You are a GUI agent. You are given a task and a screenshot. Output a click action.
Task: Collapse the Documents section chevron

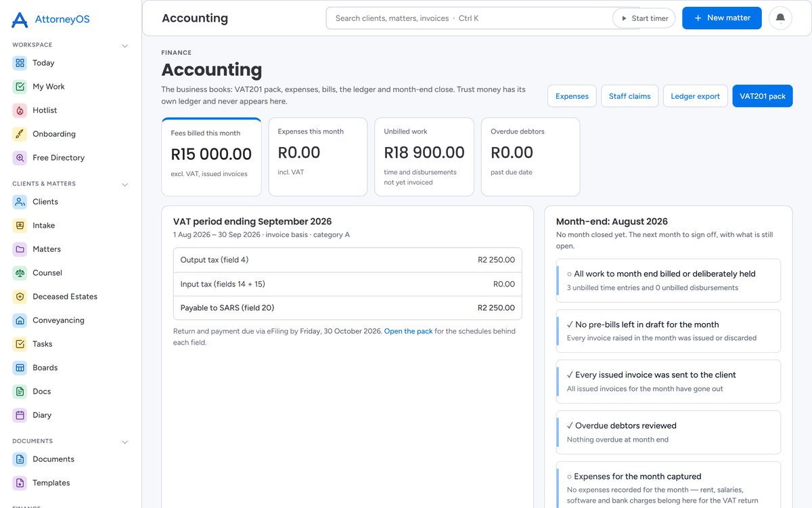125,442
